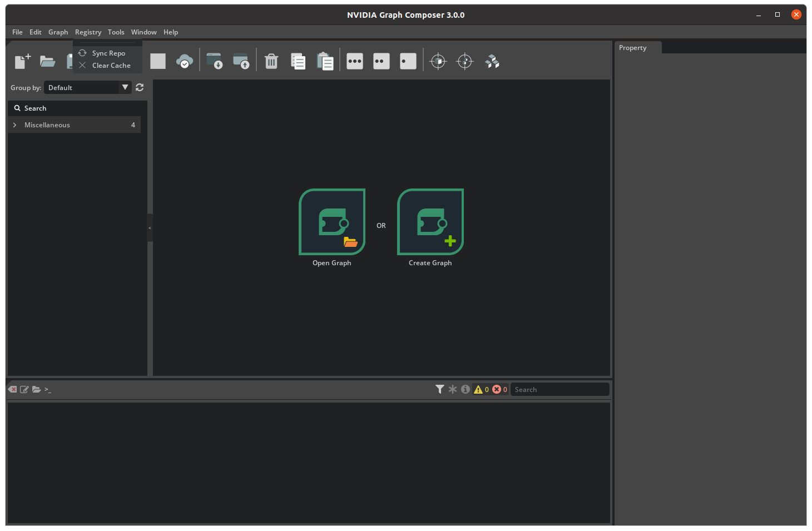Viewport: 812px width, 531px height.
Task: Open the Help menu
Action: point(171,32)
